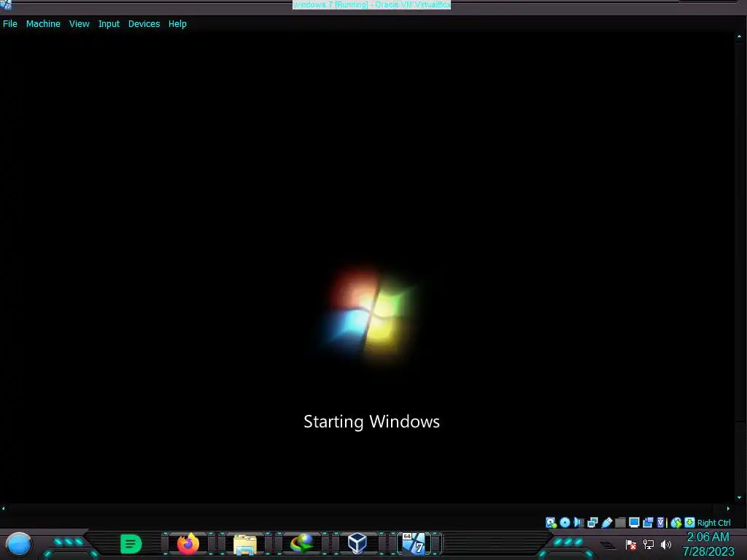Click the keyboard capture green arrow icon
The width and height of the screenshot is (747, 560).
point(689,522)
